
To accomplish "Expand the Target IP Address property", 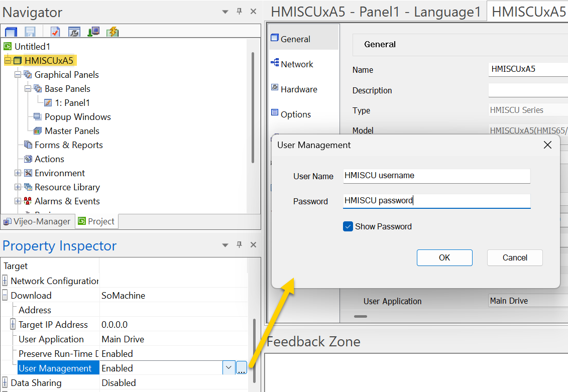I will (13, 324).
